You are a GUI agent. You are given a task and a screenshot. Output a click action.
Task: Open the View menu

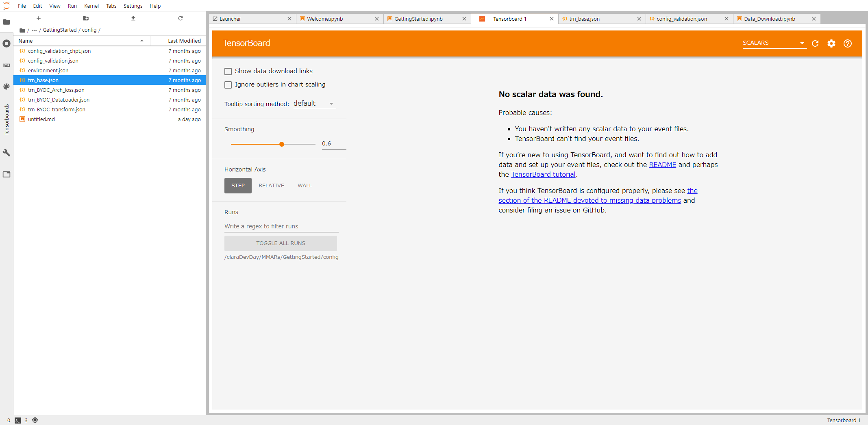(55, 6)
